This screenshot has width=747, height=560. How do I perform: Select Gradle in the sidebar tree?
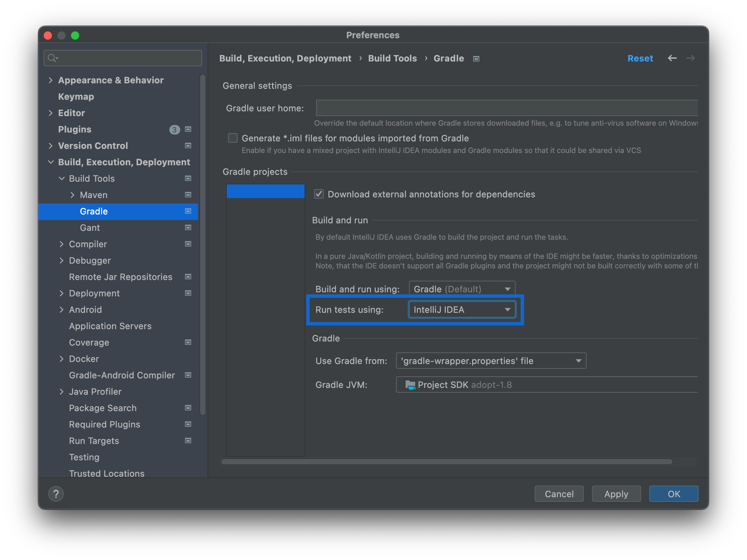(94, 211)
